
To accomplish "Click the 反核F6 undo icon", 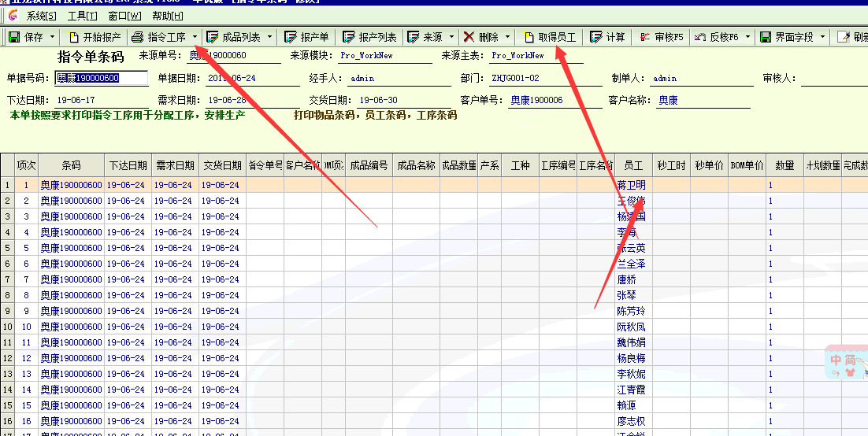I will click(x=700, y=37).
